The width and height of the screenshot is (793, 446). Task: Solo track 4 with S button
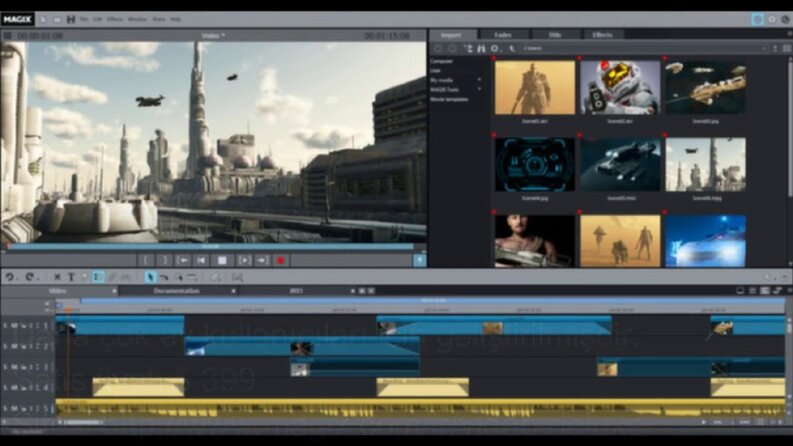point(6,388)
